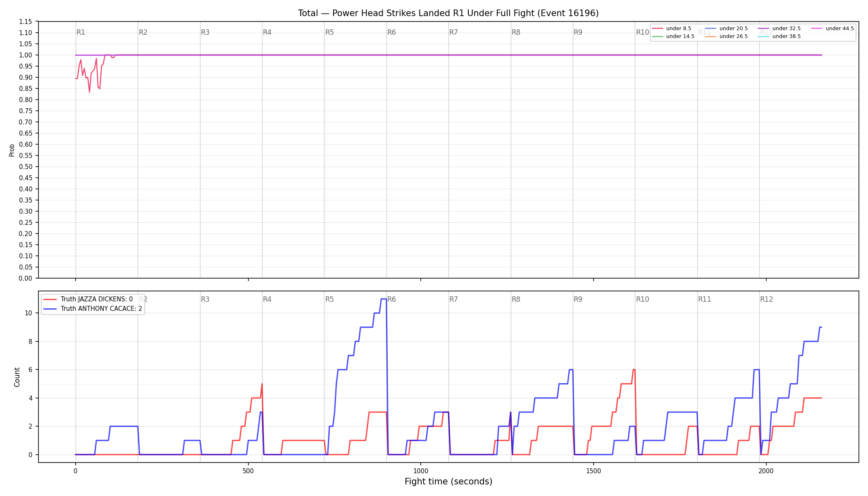Click the 'Fight time (seconds)' axis label
Screen dimensions: 868x496
click(x=448, y=482)
